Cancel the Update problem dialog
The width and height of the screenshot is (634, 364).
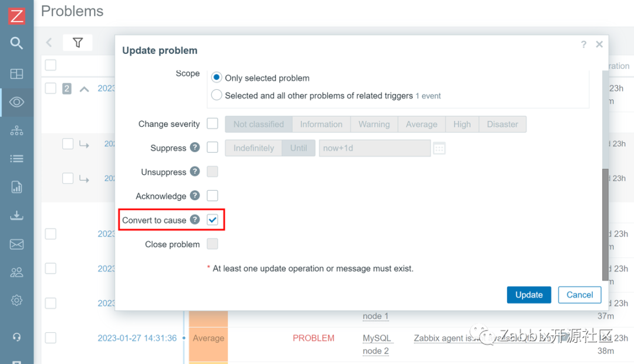(x=579, y=295)
